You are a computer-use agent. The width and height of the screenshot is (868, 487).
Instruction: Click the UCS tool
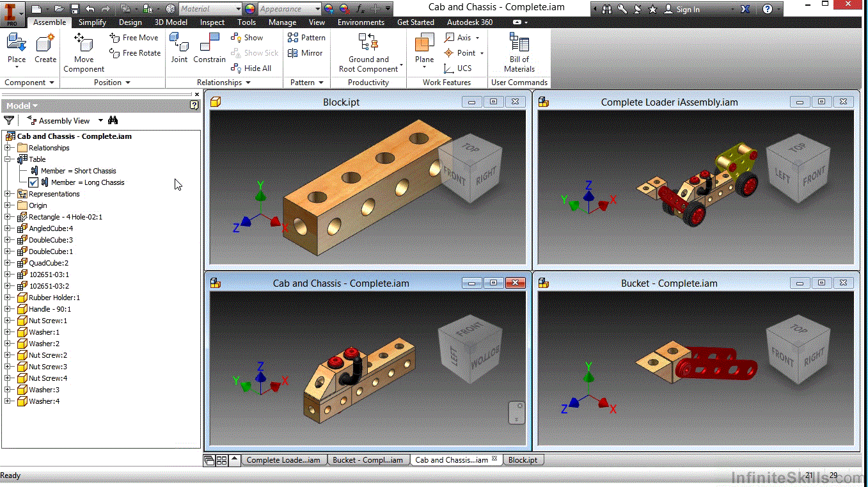[x=458, y=68]
